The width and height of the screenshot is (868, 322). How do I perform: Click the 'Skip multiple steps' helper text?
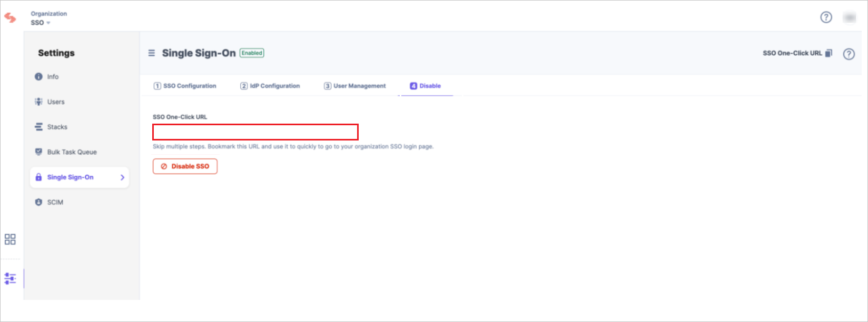(x=293, y=147)
